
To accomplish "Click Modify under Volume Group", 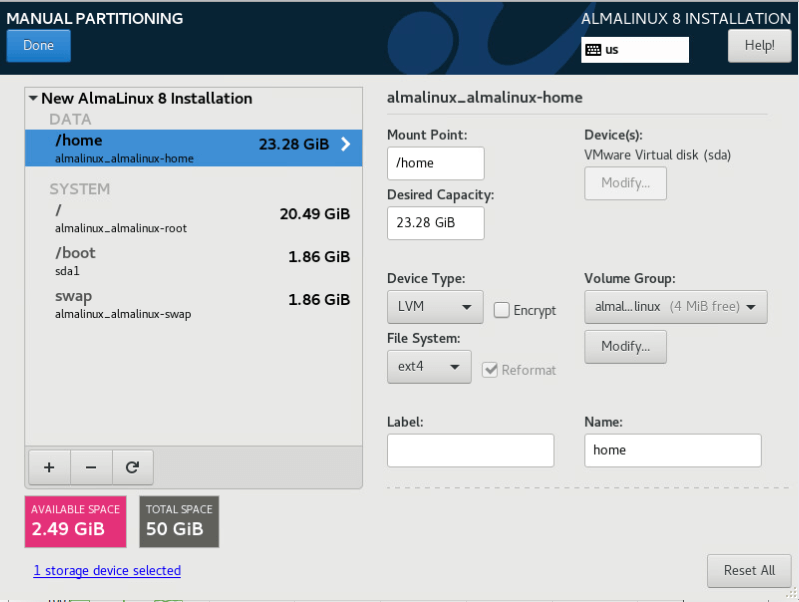I will 625,347.
